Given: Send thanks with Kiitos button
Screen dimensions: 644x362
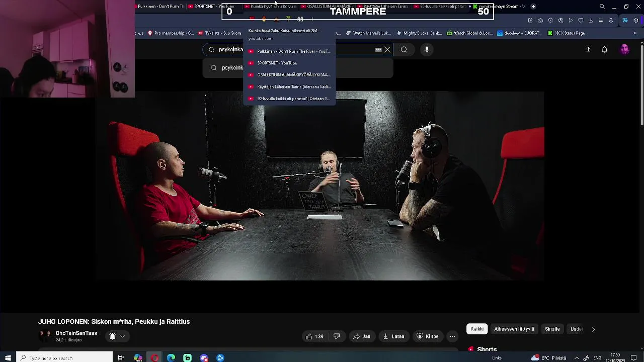Looking at the screenshot, I should (428, 336).
